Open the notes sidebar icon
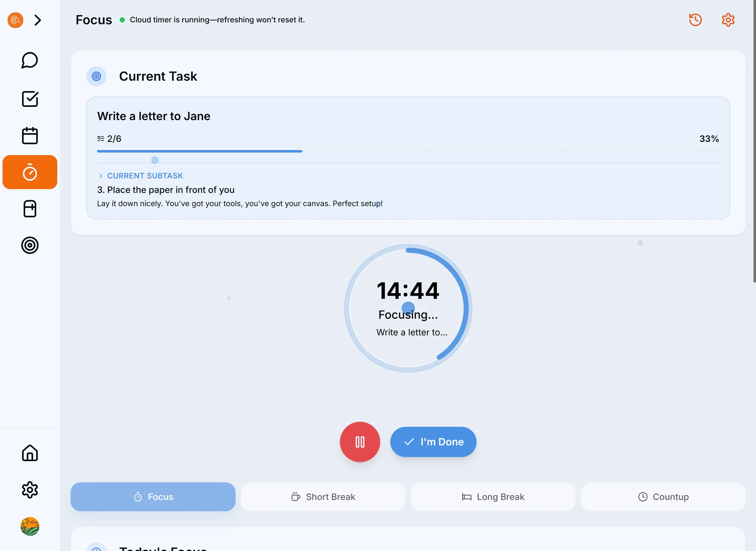The height and width of the screenshot is (551, 756). pyautogui.click(x=30, y=209)
